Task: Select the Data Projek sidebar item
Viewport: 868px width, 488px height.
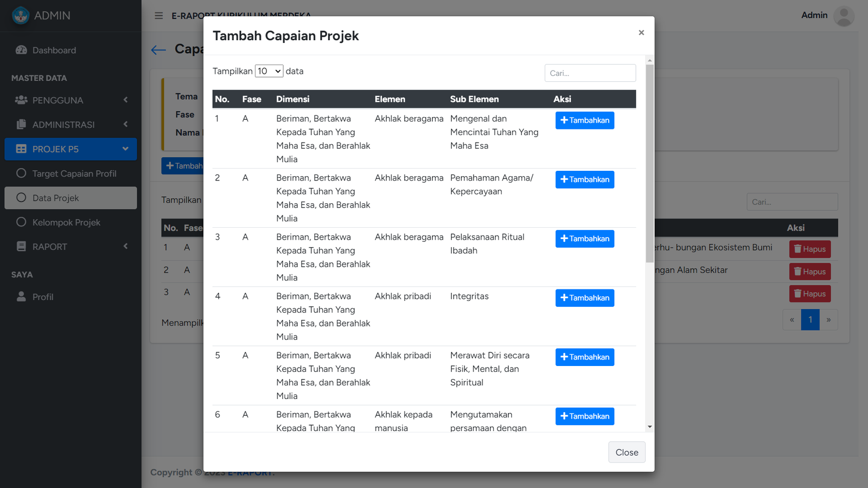Action: tap(71, 198)
